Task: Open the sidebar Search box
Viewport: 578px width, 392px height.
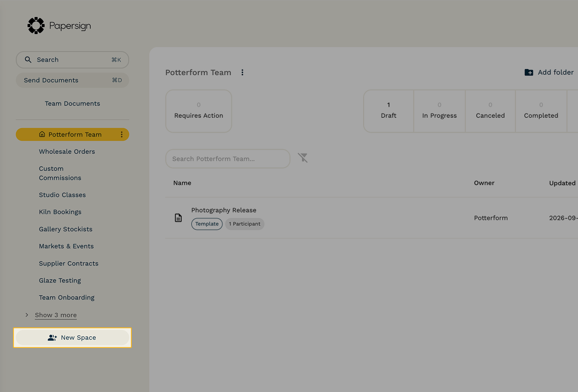Action: click(x=72, y=60)
